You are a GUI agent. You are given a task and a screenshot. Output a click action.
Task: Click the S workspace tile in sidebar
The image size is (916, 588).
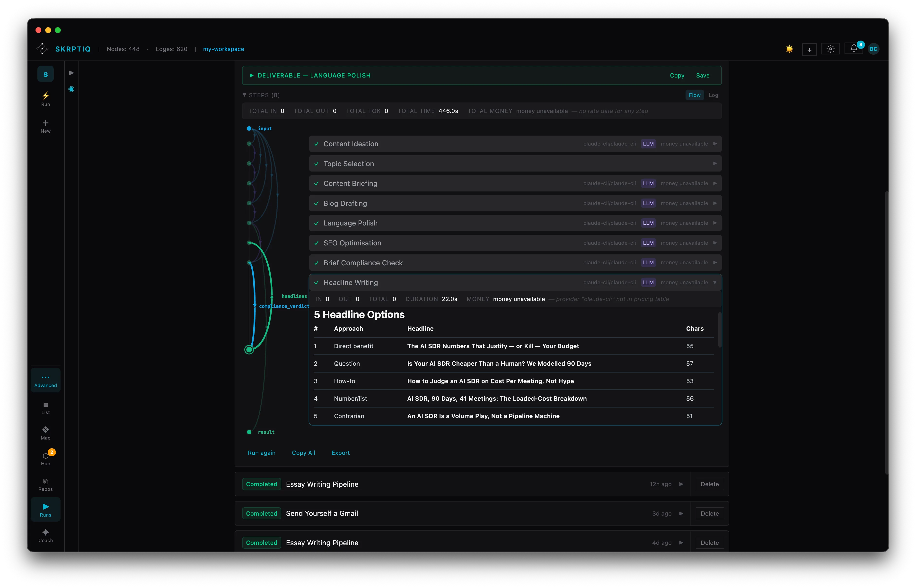45,74
